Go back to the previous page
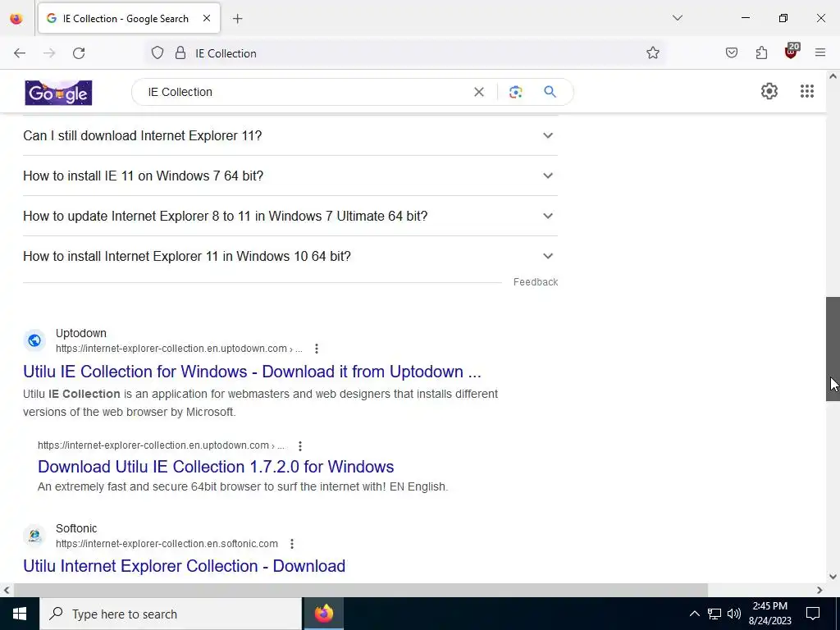This screenshot has width=840, height=630. tap(20, 53)
